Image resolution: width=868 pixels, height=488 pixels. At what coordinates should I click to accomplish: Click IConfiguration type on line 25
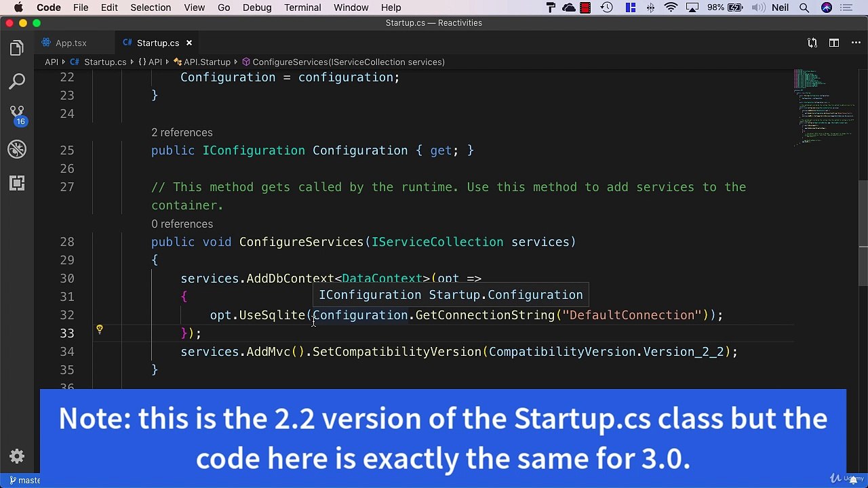[254, 150]
